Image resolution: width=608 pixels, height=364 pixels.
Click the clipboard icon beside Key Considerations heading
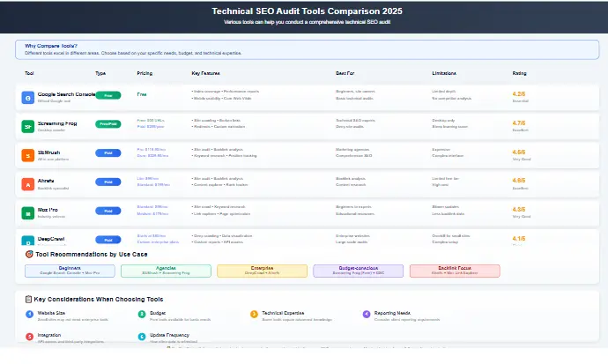pyautogui.click(x=28, y=300)
